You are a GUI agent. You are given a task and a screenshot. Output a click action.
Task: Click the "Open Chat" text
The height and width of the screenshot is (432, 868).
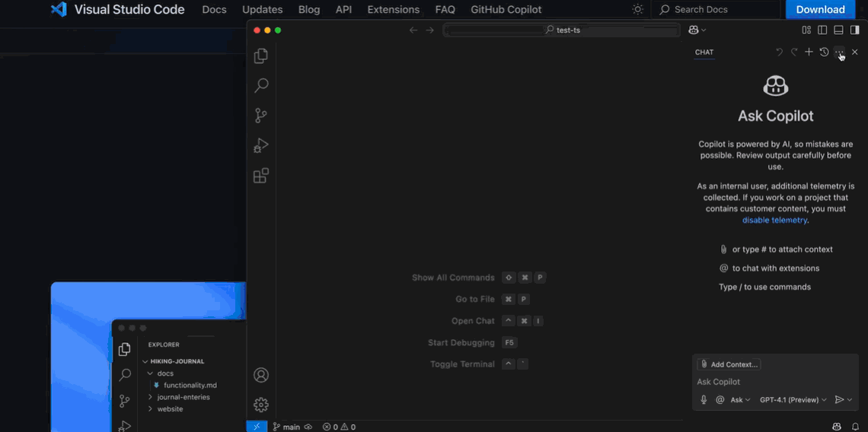(x=473, y=321)
